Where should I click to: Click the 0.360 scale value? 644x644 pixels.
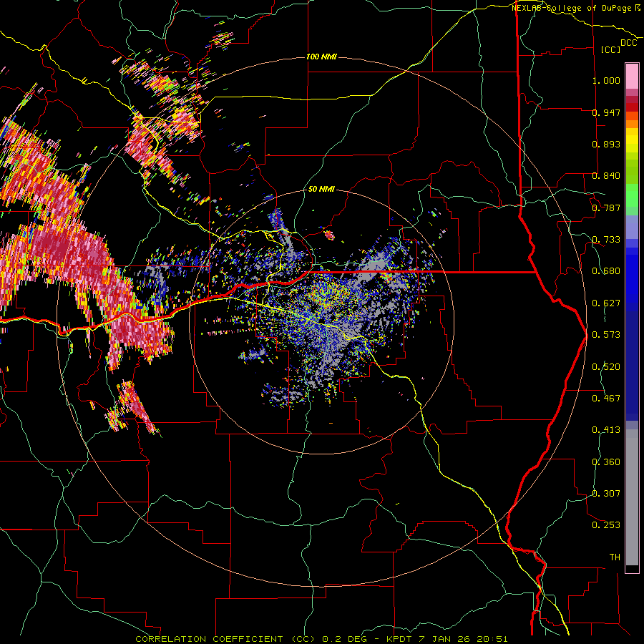coord(606,462)
